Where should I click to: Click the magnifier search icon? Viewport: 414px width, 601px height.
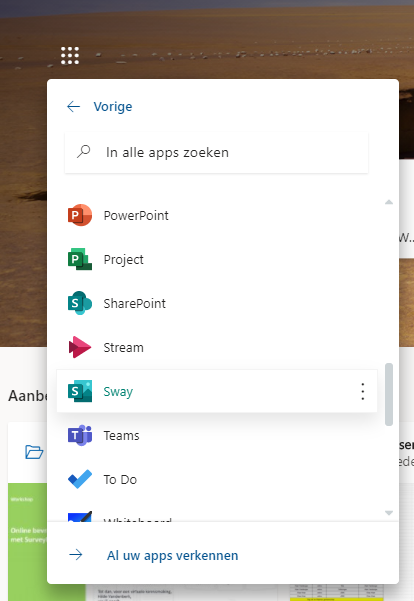pyautogui.click(x=84, y=152)
